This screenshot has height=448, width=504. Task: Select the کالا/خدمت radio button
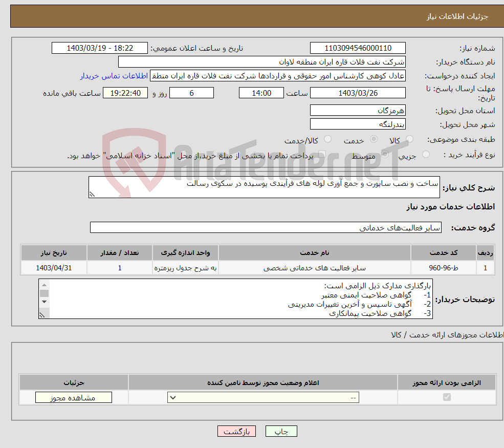[x=327, y=139]
